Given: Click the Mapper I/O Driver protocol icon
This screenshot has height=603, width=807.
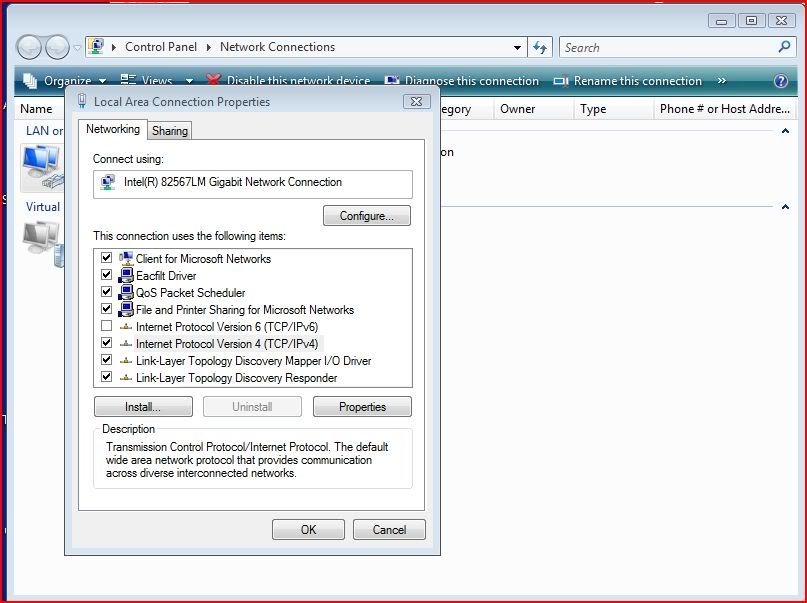Looking at the screenshot, I should tap(126, 361).
